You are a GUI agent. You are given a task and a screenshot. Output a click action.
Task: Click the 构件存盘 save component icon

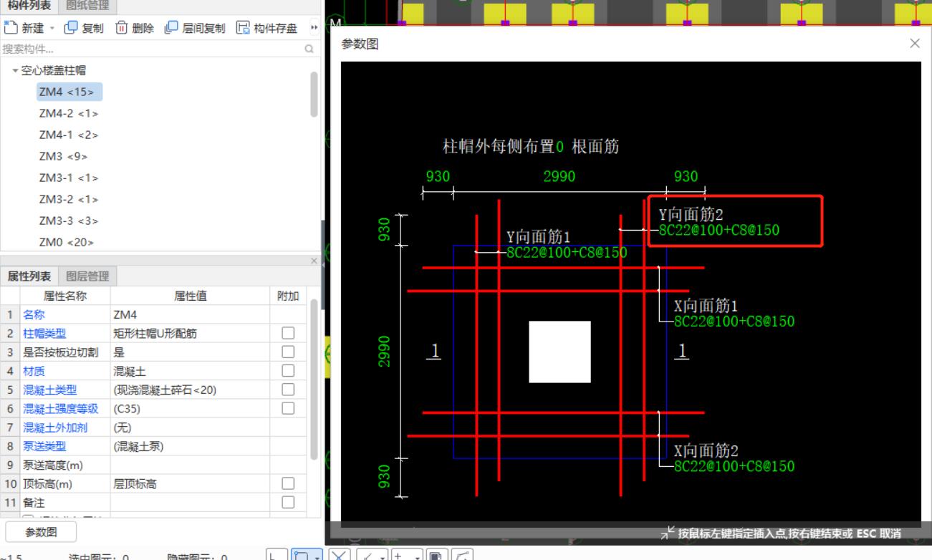(243, 28)
